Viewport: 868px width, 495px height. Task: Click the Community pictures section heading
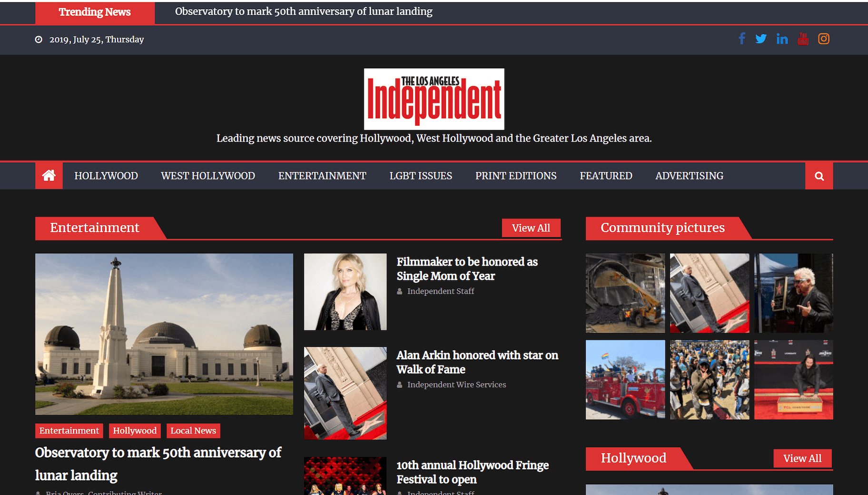pyautogui.click(x=662, y=228)
